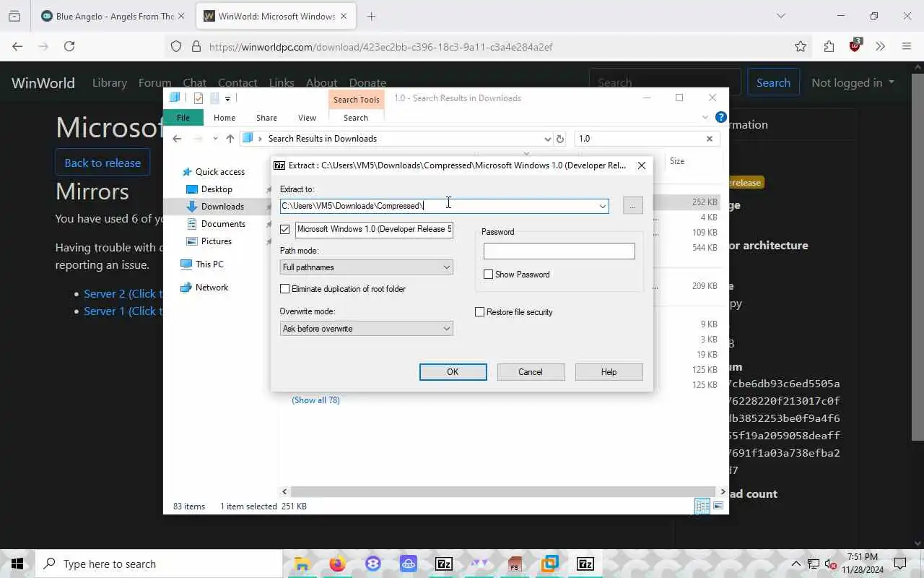Click the Explorer back arrow
The width and height of the screenshot is (924, 578).
(177, 139)
